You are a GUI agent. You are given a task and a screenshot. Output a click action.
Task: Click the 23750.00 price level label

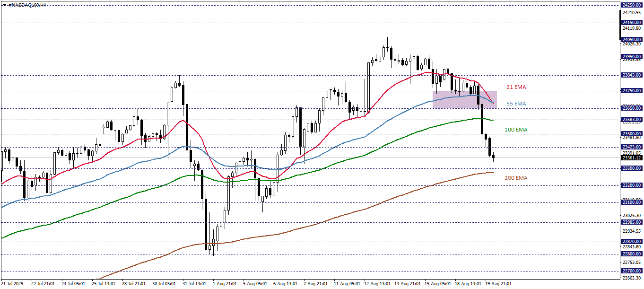tap(632, 91)
